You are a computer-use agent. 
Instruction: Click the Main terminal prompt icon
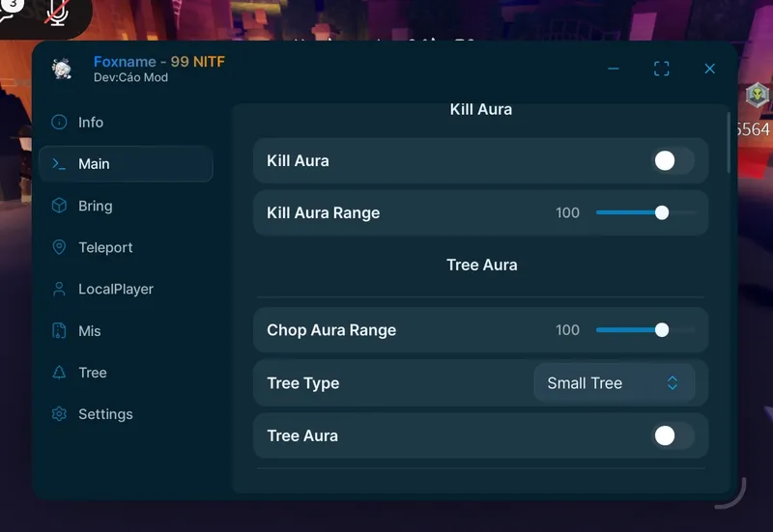point(60,164)
